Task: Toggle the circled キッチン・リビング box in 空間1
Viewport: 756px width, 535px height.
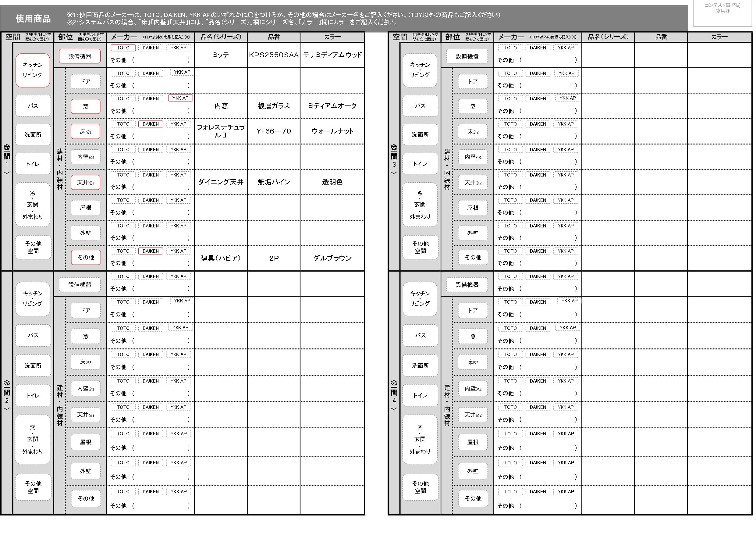Action: 33,70
